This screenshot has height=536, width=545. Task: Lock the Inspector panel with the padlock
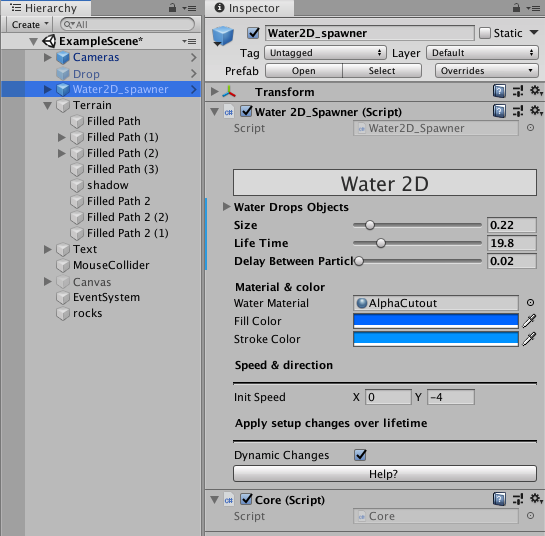pyautogui.click(x=516, y=8)
